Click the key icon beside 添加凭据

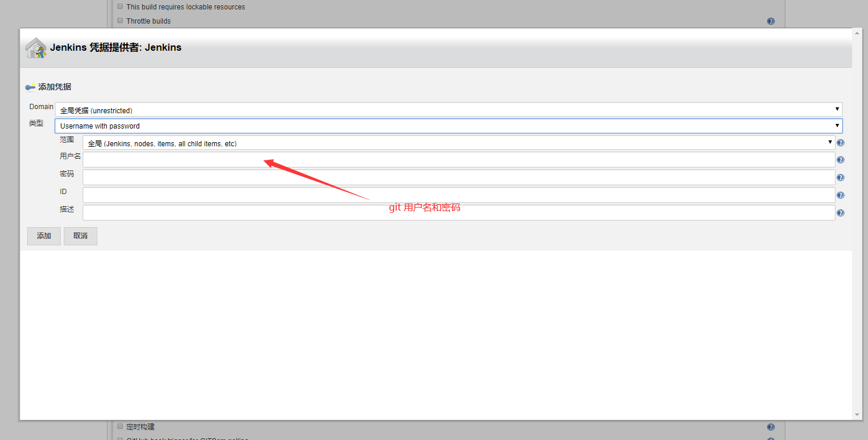pyautogui.click(x=31, y=87)
